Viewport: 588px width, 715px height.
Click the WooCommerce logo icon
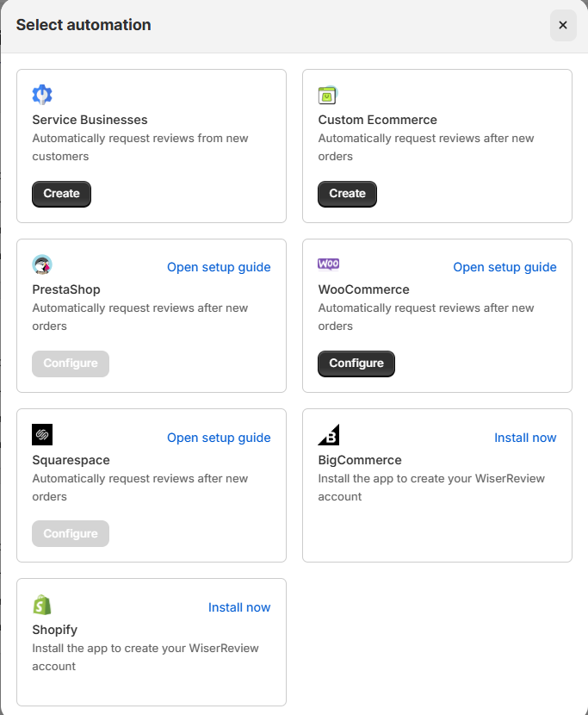coord(329,264)
